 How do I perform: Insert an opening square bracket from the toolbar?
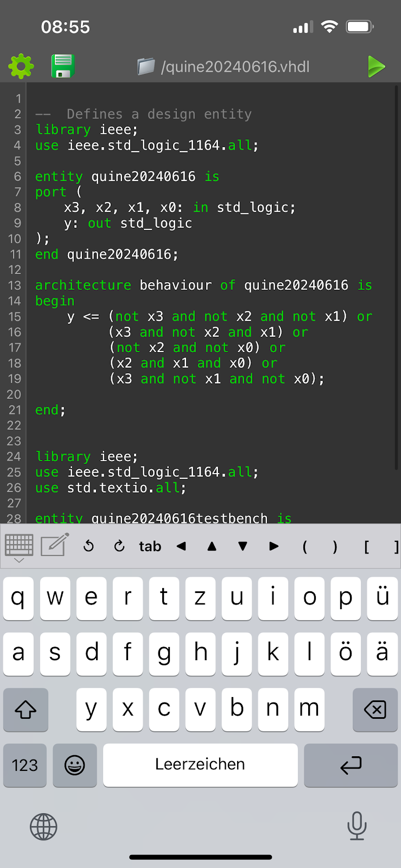[x=367, y=546]
